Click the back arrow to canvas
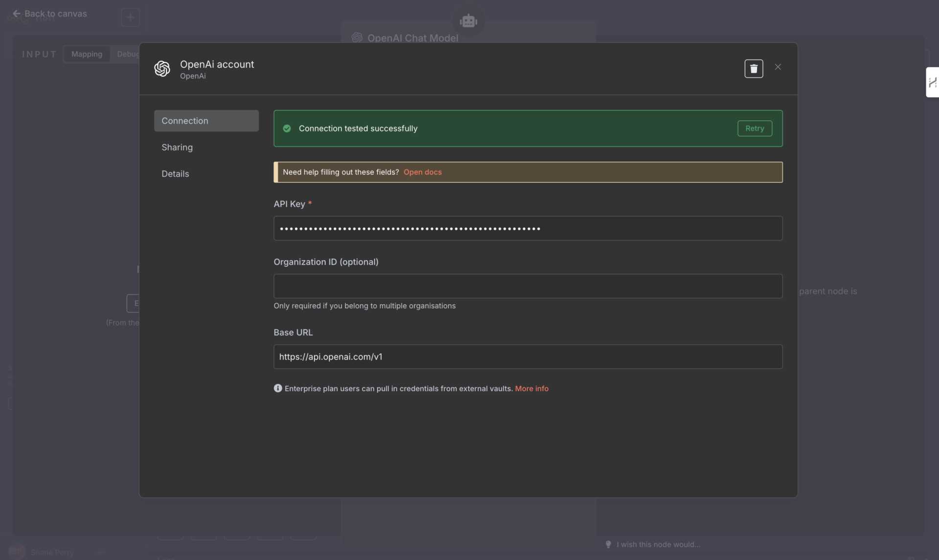 (17, 14)
